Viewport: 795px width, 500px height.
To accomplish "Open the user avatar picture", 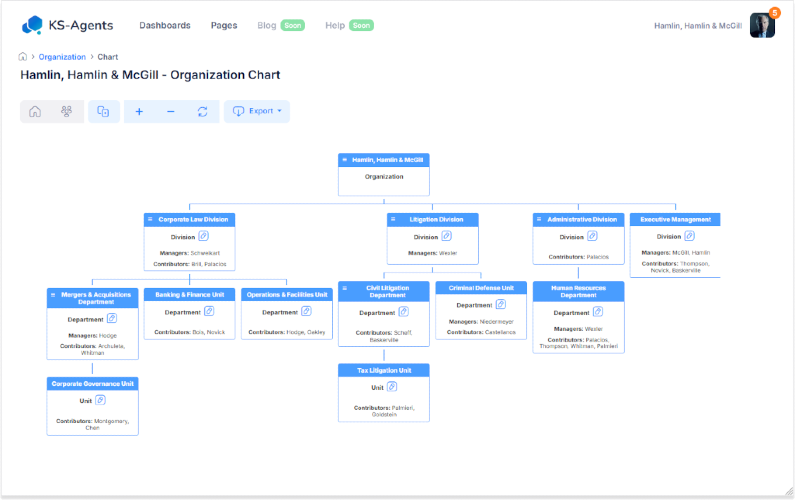I will pos(762,25).
